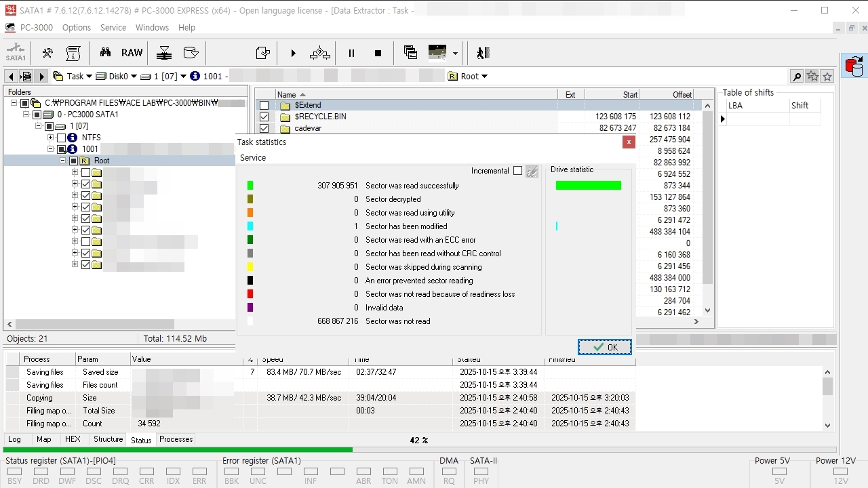
Task: Click the magnifier search icon above the Table of shifts
Action: [797, 77]
